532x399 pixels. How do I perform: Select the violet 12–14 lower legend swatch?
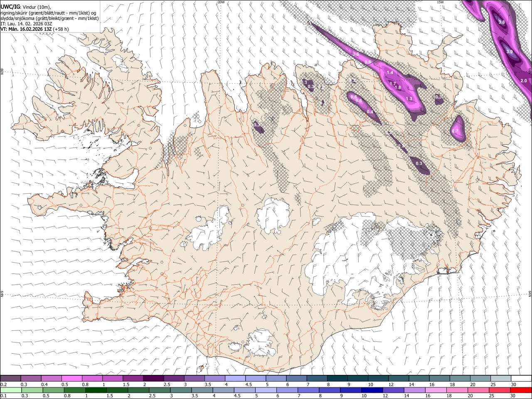(393, 390)
